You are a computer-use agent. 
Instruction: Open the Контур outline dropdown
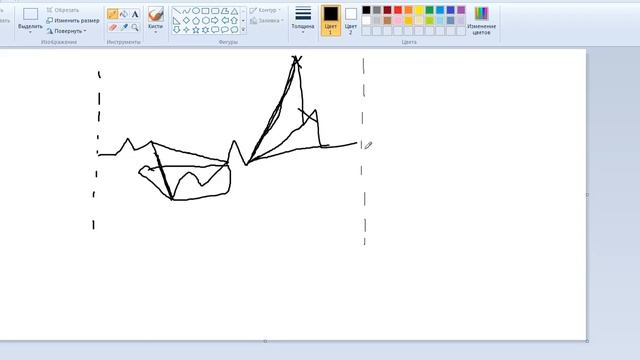265,10
